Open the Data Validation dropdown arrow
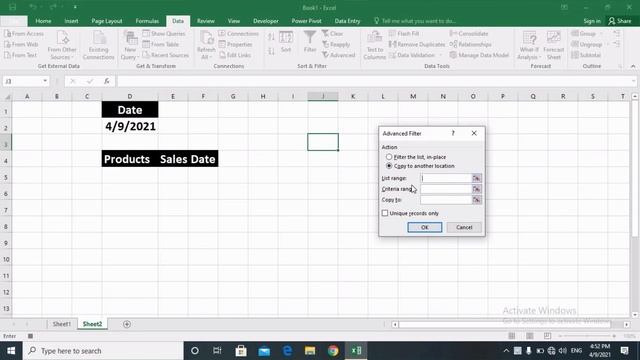Viewport: 640px width, 360px height. (441, 55)
